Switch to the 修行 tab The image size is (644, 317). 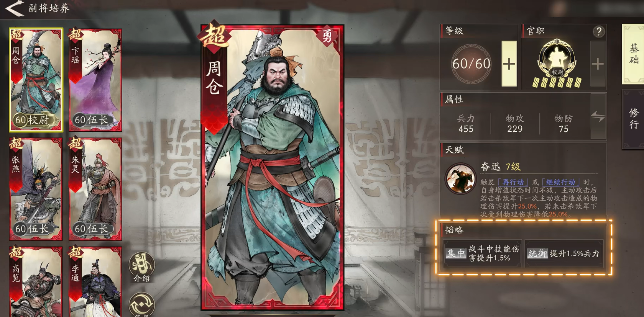coord(633,119)
